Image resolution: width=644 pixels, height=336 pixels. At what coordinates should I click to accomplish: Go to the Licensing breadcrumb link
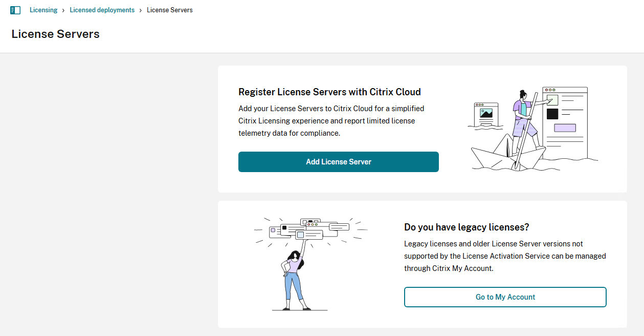click(43, 10)
